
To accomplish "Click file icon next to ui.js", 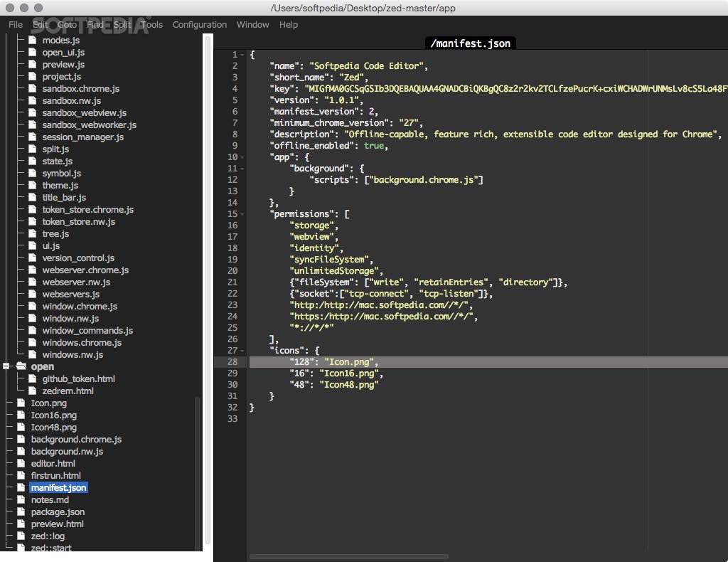I will pyautogui.click(x=32, y=245).
